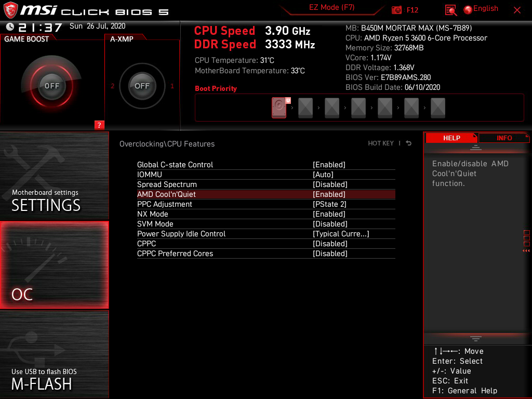Image resolution: width=532 pixels, height=399 pixels.
Task: Select the CPPC Preferred Cores label
Action: point(175,253)
